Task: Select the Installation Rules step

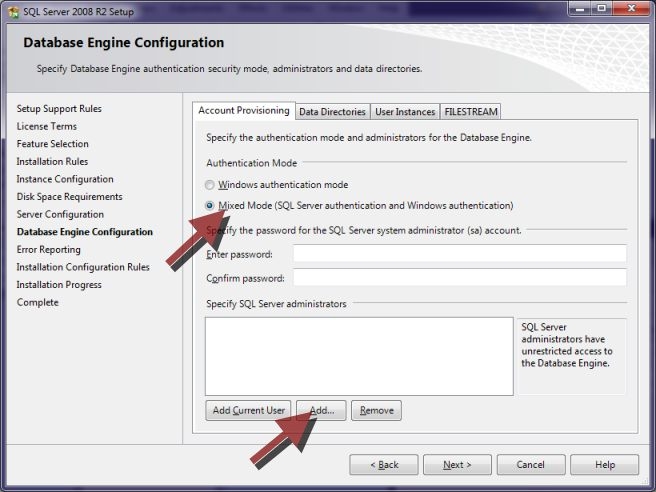Action: pos(52,161)
